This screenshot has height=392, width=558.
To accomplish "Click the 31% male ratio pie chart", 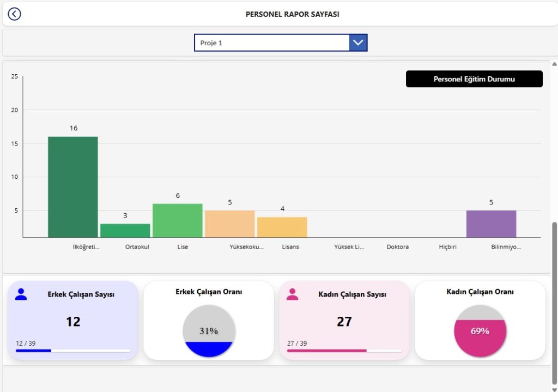I will 209,331.
